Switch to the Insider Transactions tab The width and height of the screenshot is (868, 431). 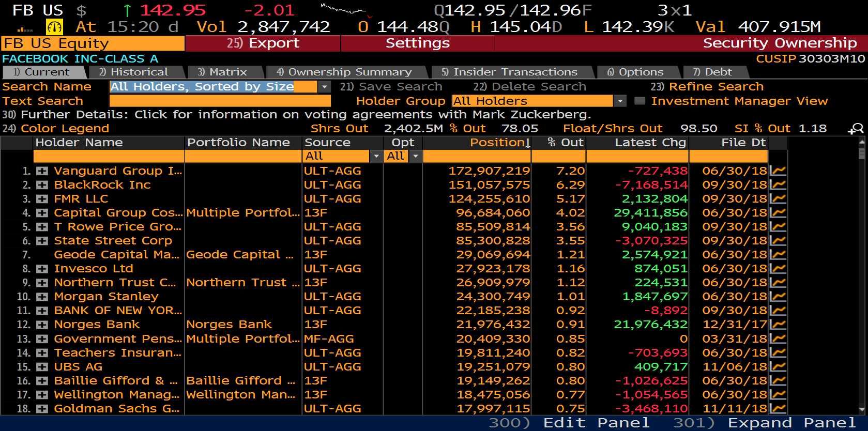(511, 72)
